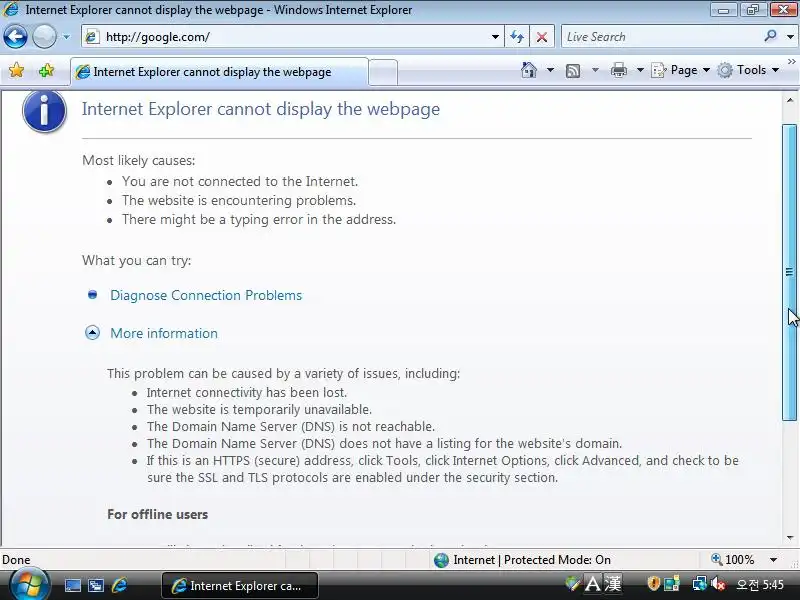Click the vertical scrollbar thumb

pyautogui.click(x=790, y=272)
